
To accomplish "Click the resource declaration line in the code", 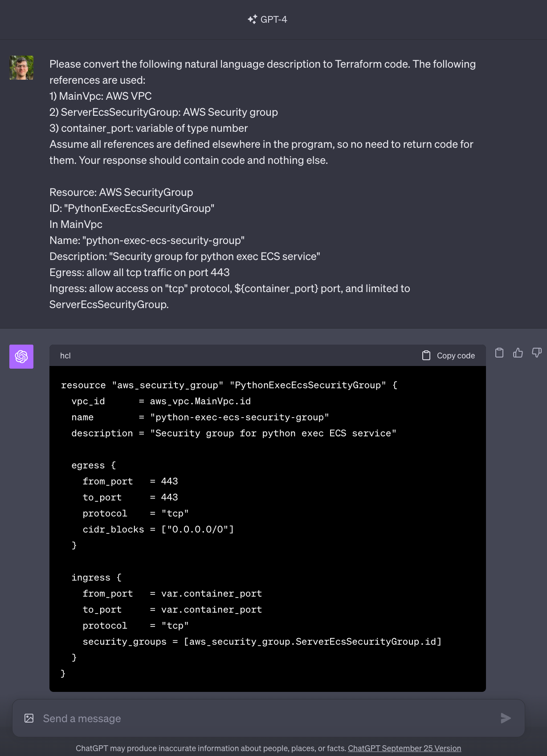I will 229,385.
